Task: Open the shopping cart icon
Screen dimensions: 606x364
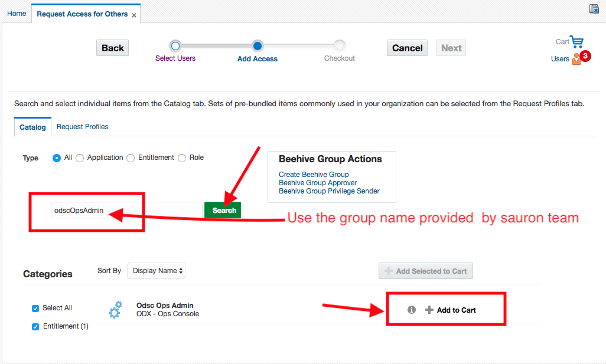Action: coord(576,42)
